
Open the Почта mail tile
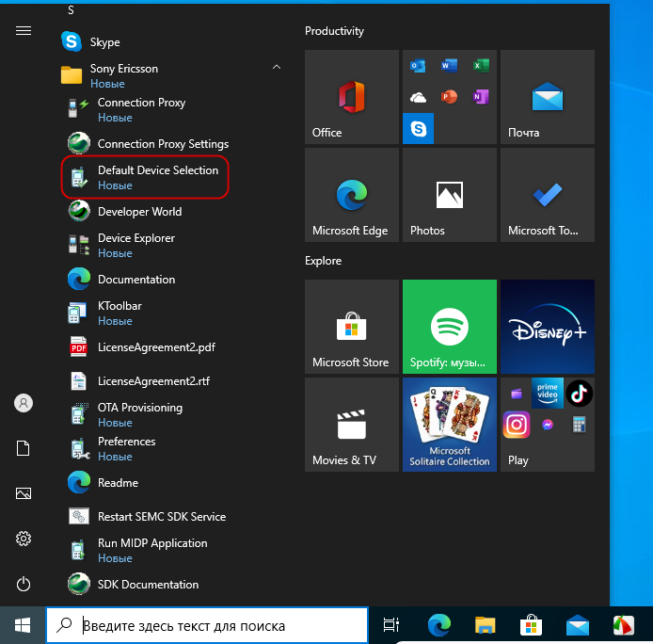(548, 97)
